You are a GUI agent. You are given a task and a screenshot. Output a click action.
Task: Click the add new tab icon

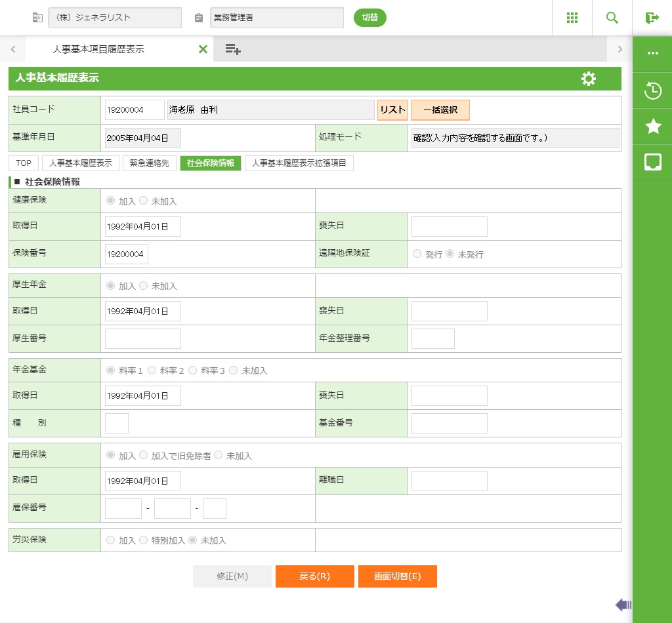[x=232, y=49]
